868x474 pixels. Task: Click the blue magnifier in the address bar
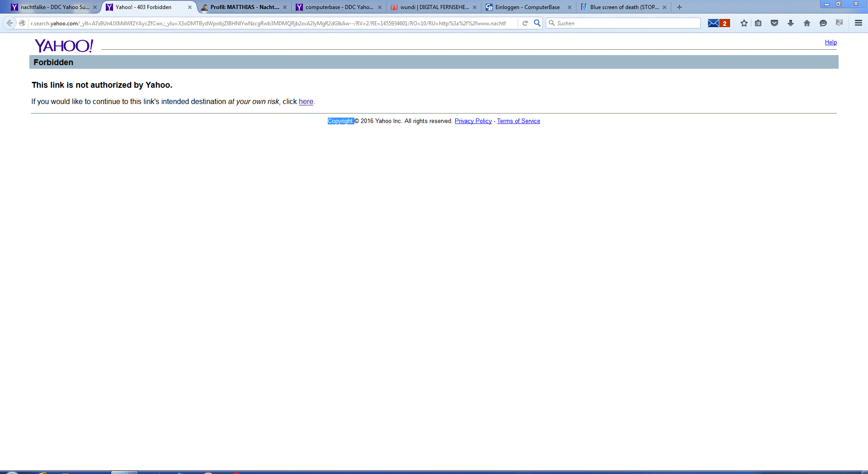click(x=537, y=23)
